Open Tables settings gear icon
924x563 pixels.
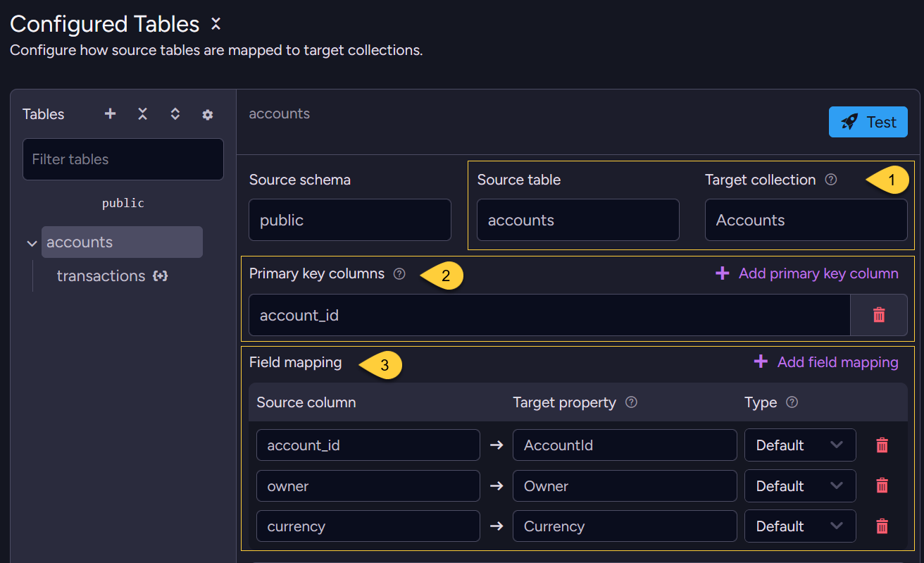pyautogui.click(x=208, y=115)
